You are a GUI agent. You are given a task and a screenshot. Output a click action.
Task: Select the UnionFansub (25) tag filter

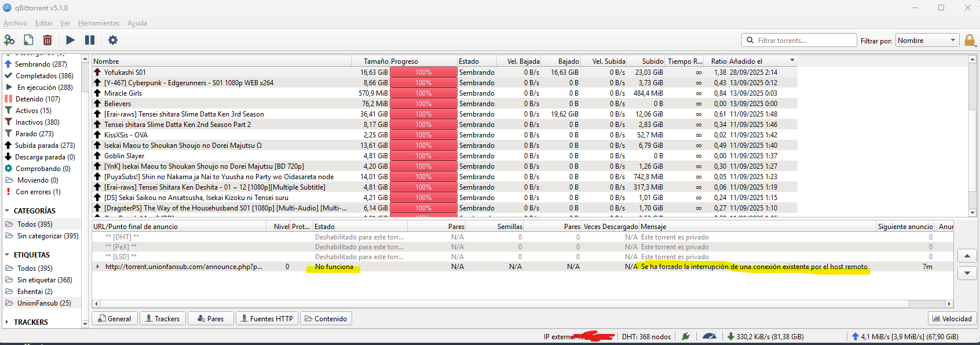point(44,303)
